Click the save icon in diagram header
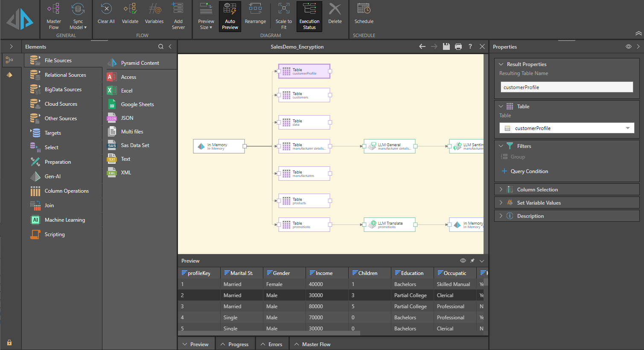This screenshot has height=350, width=644. [446, 46]
